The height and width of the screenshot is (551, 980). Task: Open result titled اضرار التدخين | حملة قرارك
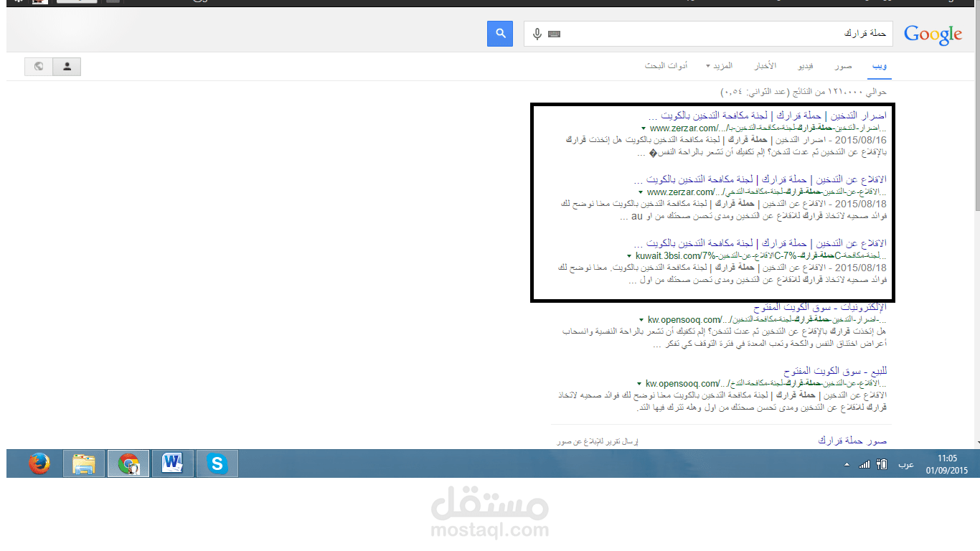(767, 116)
